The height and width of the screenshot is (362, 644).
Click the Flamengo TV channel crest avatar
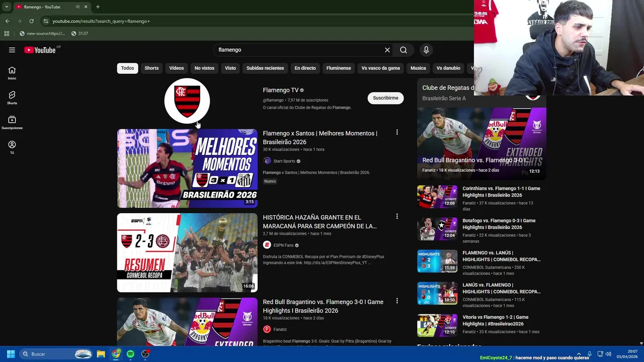pos(187,101)
